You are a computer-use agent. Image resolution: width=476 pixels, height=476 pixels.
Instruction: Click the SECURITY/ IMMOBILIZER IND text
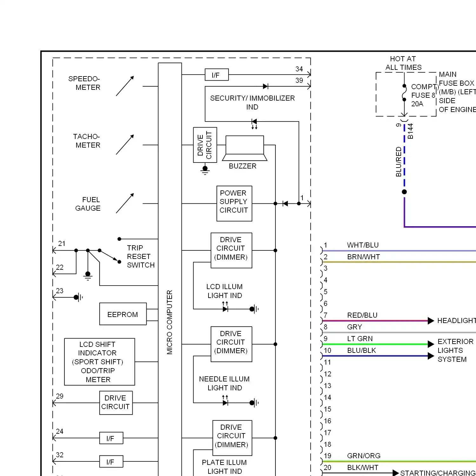tap(252, 102)
